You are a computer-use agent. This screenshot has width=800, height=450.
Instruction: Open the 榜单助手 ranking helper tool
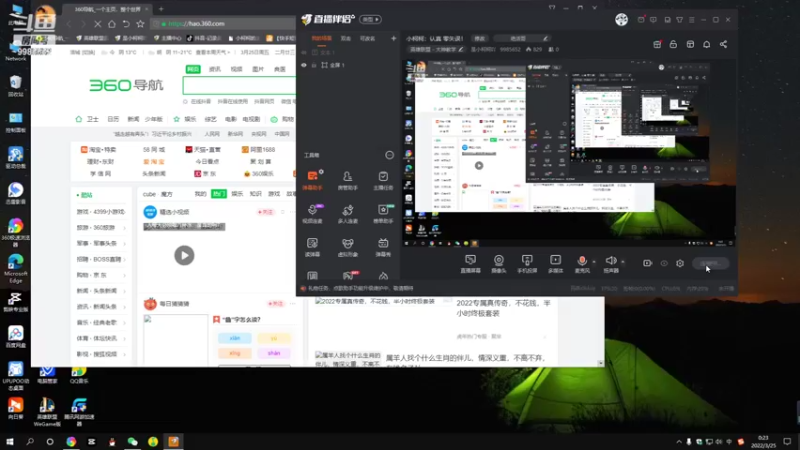coord(383,213)
